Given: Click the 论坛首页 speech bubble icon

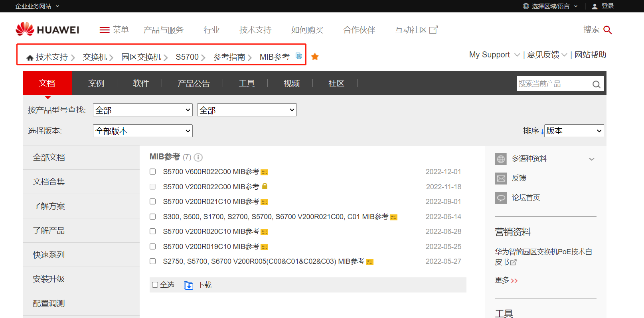Looking at the screenshot, I should pos(501,198).
